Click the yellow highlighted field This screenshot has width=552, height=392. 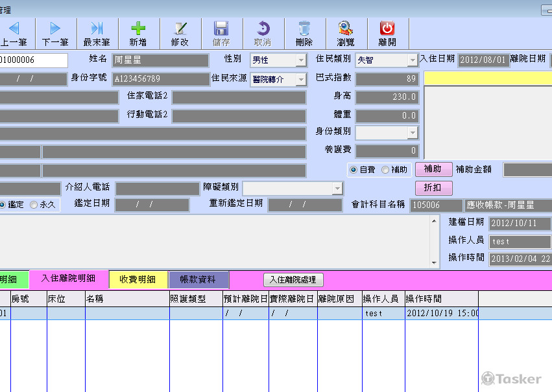pos(487,78)
